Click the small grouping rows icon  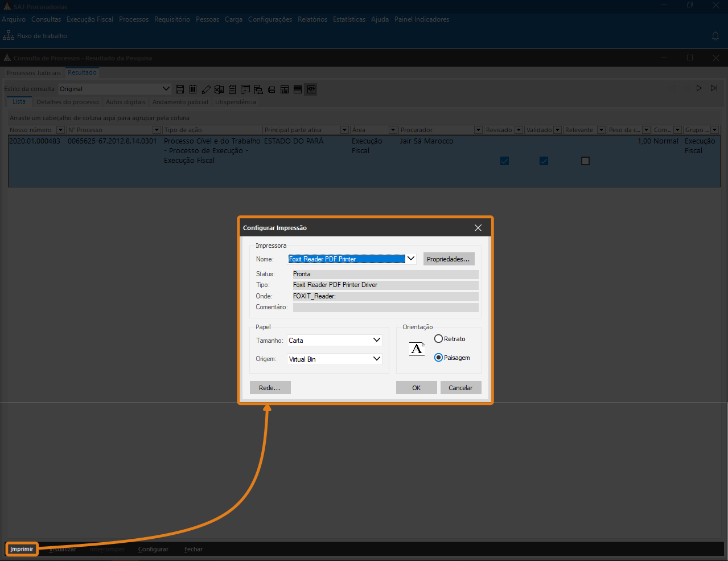tap(272, 89)
